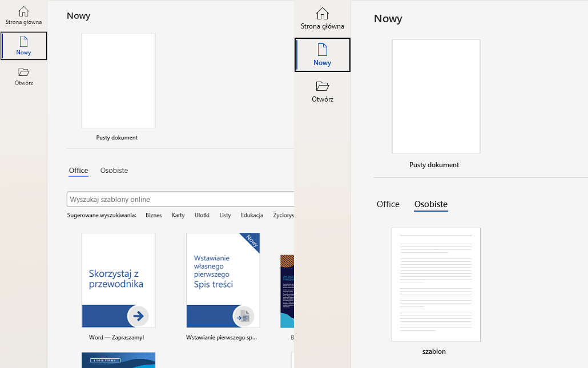Screen dimensions: 588x368
Task: Click the Listy suggested search link
Action: pos(225,215)
